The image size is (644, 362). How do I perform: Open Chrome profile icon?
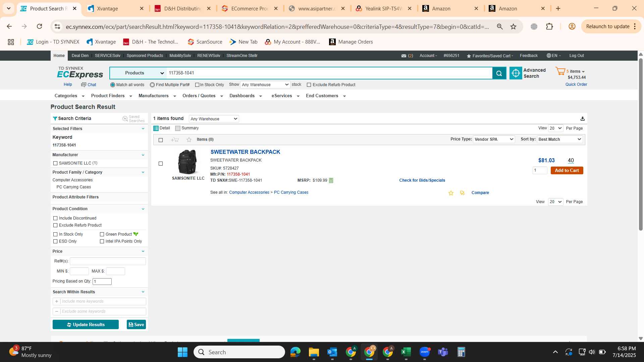tap(572, 26)
